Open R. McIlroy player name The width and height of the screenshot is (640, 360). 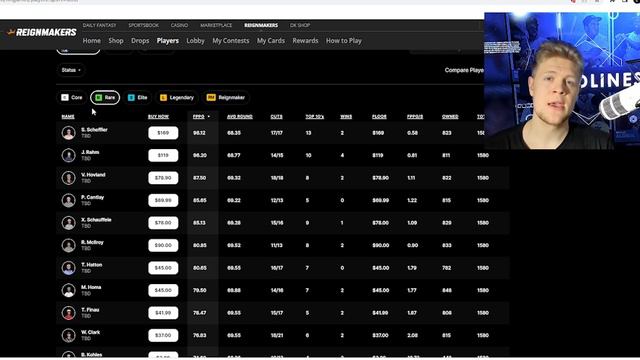coord(92,242)
